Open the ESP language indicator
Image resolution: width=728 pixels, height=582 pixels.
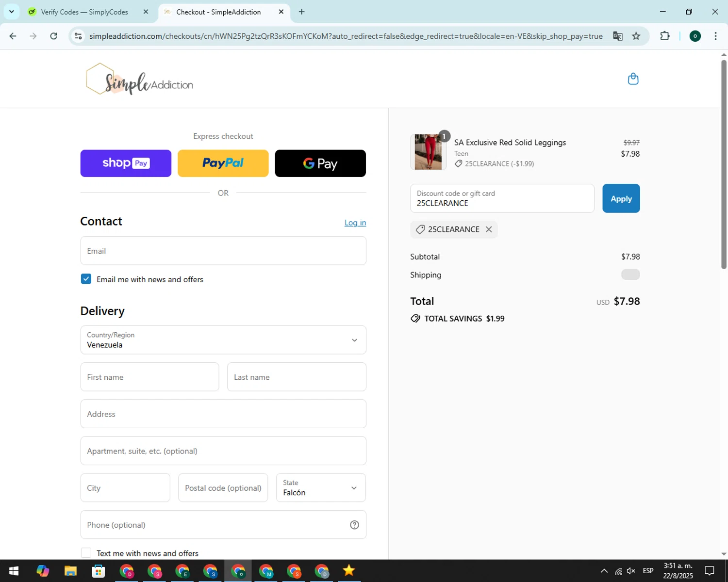648,571
